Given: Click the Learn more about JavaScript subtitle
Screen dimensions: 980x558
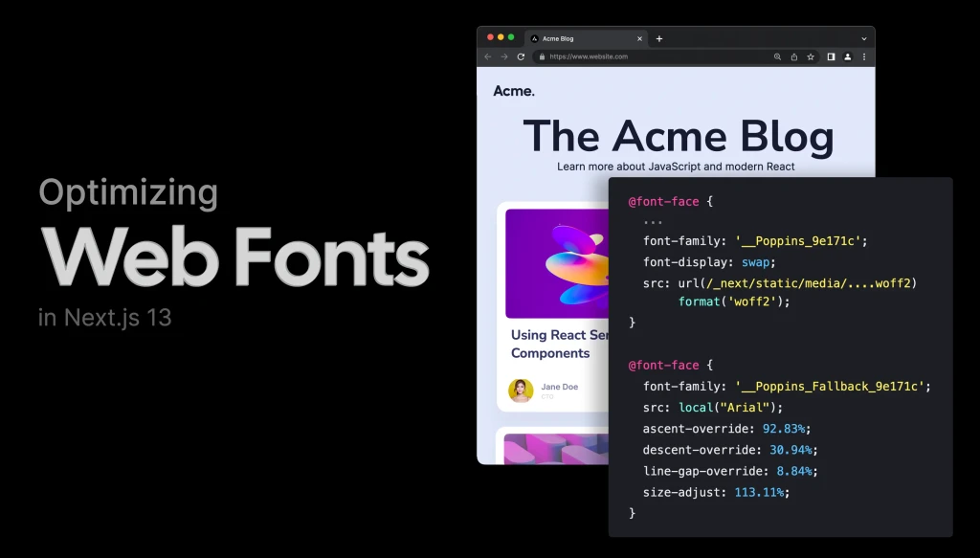Looking at the screenshot, I should (676, 167).
